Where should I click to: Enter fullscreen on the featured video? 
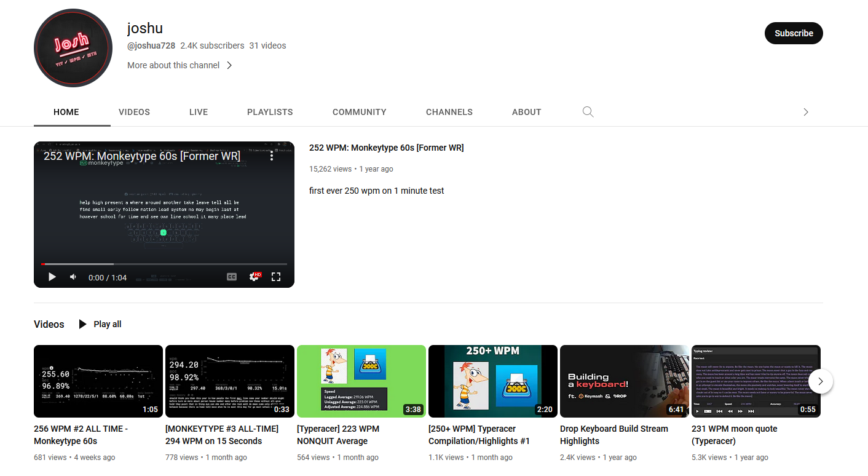(x=276, y=277)
